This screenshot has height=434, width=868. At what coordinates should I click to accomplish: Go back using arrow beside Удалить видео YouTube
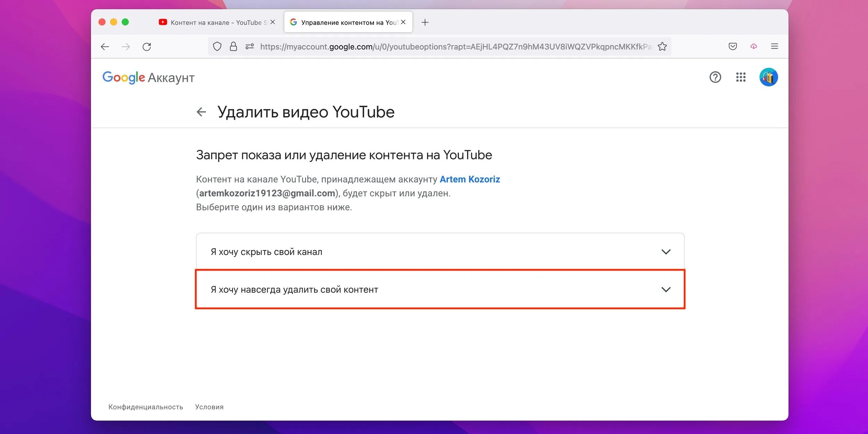pos(201,112)
